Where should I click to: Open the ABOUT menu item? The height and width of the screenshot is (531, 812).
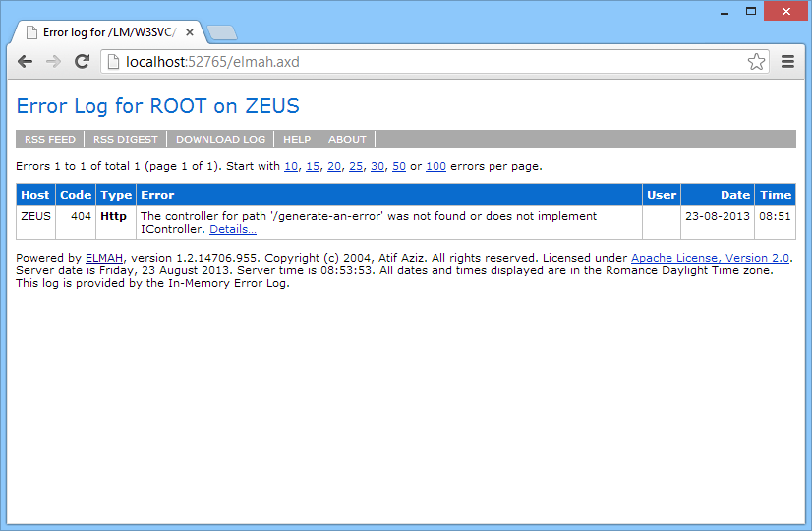pyautogui.click(x=347, y=139)
